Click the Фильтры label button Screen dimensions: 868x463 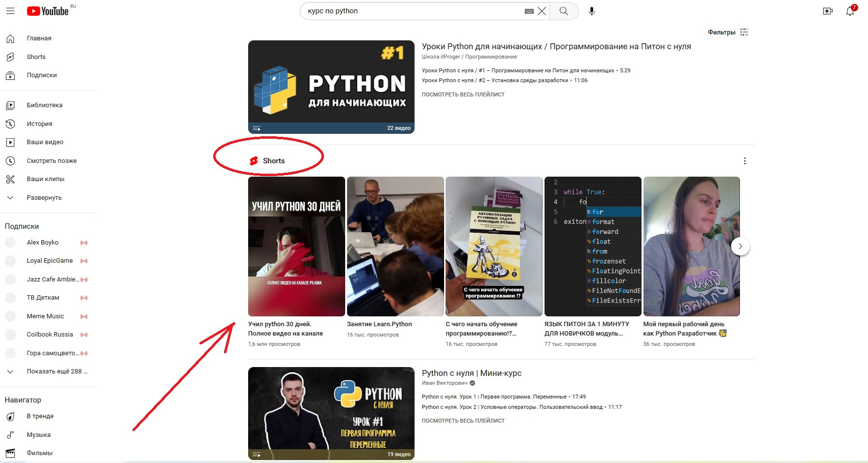[x=722, y=32]
